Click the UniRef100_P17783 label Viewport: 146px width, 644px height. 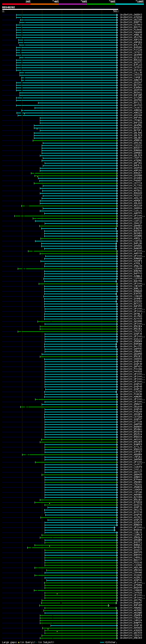(x=131, y=186)
